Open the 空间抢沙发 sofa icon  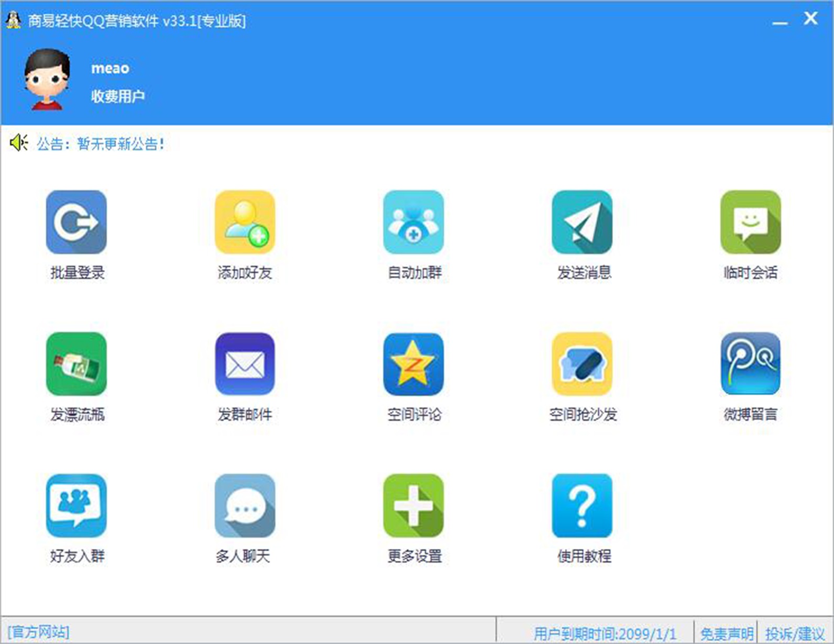pos(583,364)
